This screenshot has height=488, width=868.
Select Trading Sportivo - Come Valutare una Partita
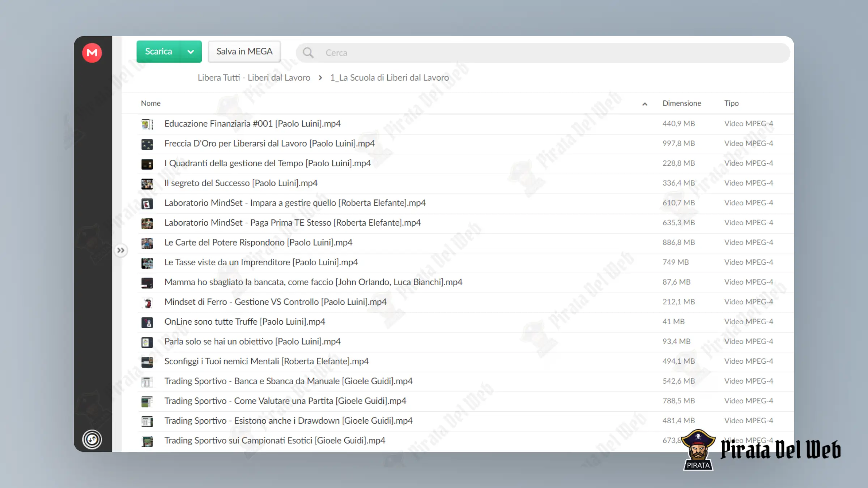[285, 401]
